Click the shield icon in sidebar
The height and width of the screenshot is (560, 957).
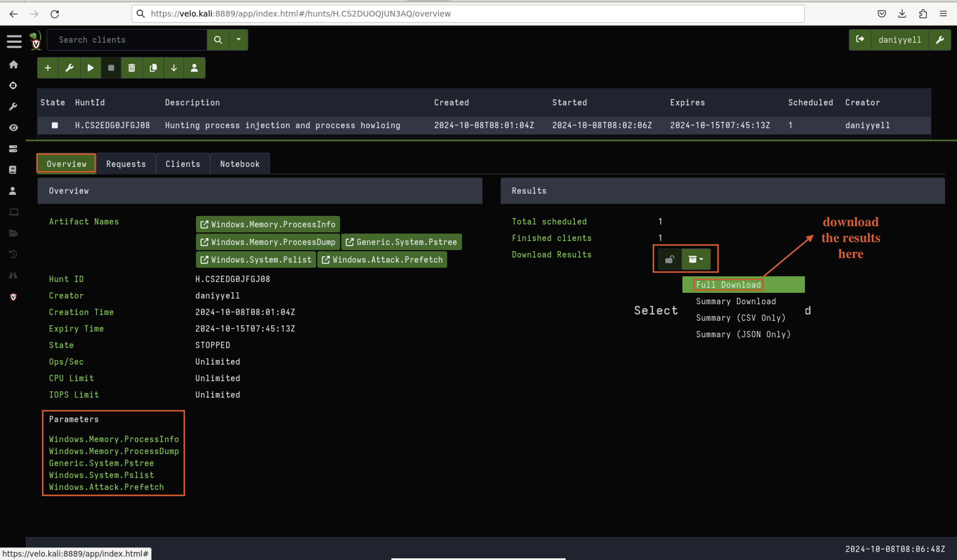click(13, 297)
